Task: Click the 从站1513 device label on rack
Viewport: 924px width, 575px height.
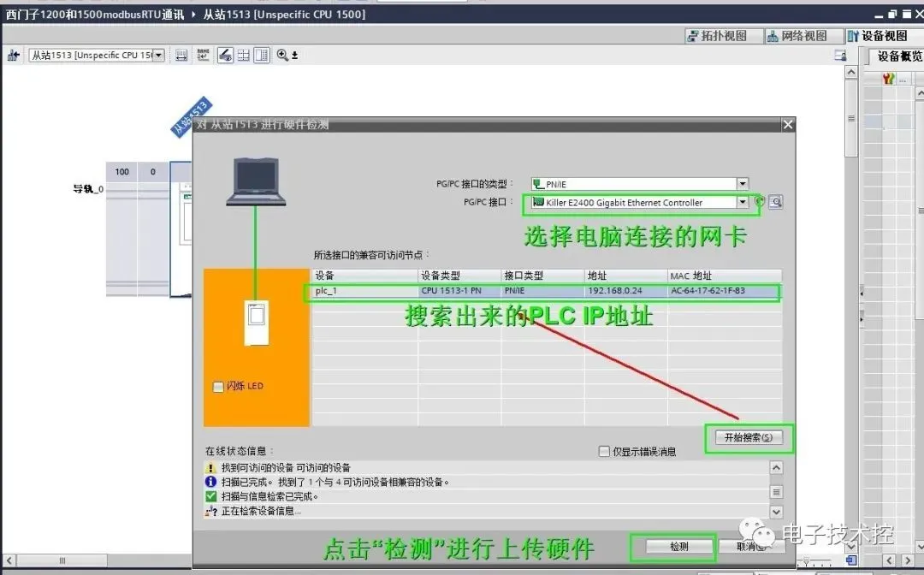Action: click(x=191, y=116)
